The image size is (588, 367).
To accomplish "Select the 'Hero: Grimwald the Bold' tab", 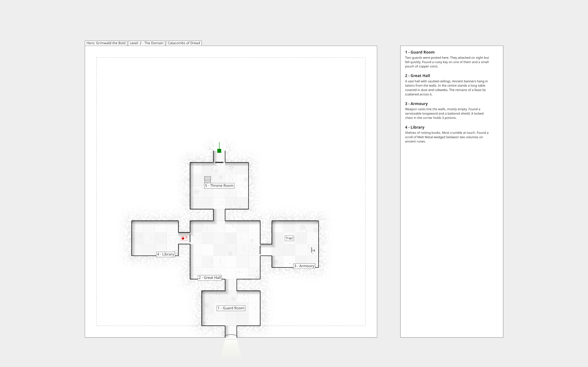I will (x=106, y=43).
